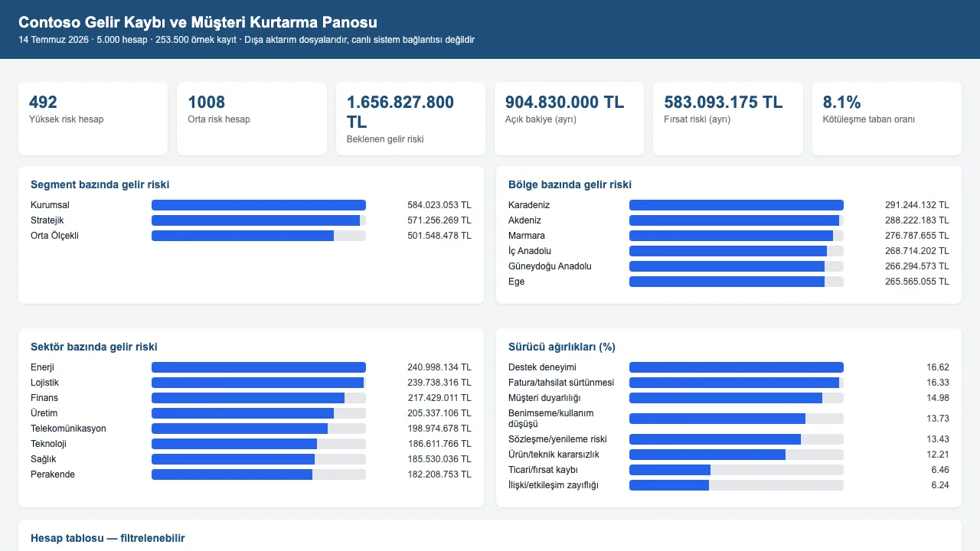The width and height of the screenshot is (980, 551).
Task: Click the Akdeniz region label
Action: click(524, 220)
